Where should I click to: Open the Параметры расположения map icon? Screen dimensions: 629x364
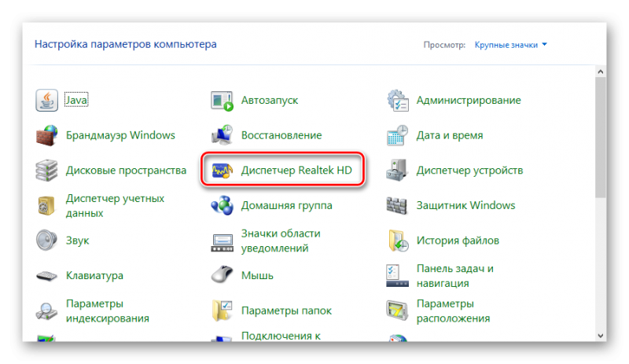click(397, 311)
